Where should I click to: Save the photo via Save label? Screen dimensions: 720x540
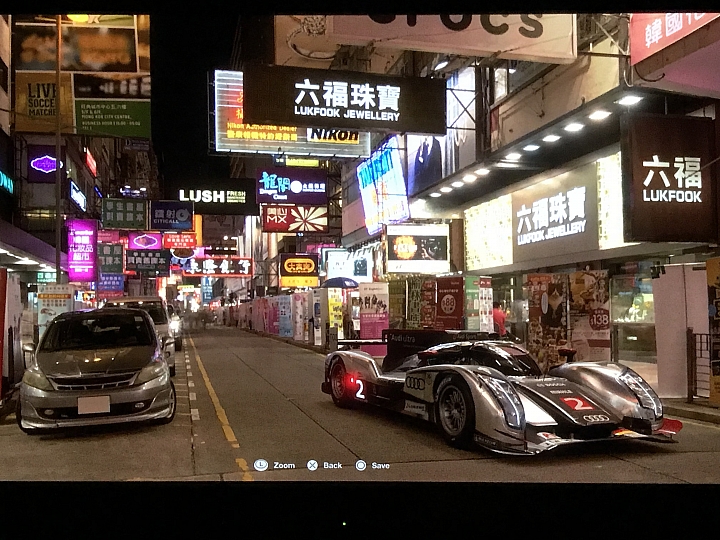click(x=381, y=465)
